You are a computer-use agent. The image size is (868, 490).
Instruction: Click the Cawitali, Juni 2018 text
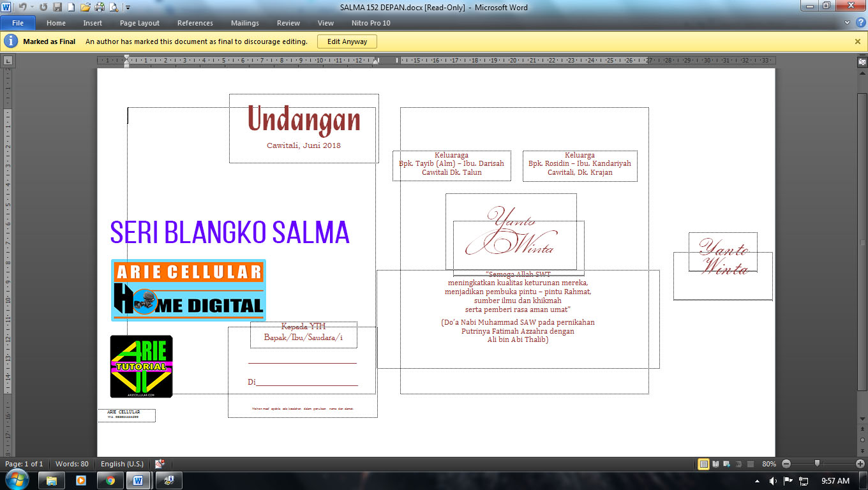click(x=304, y=145)
